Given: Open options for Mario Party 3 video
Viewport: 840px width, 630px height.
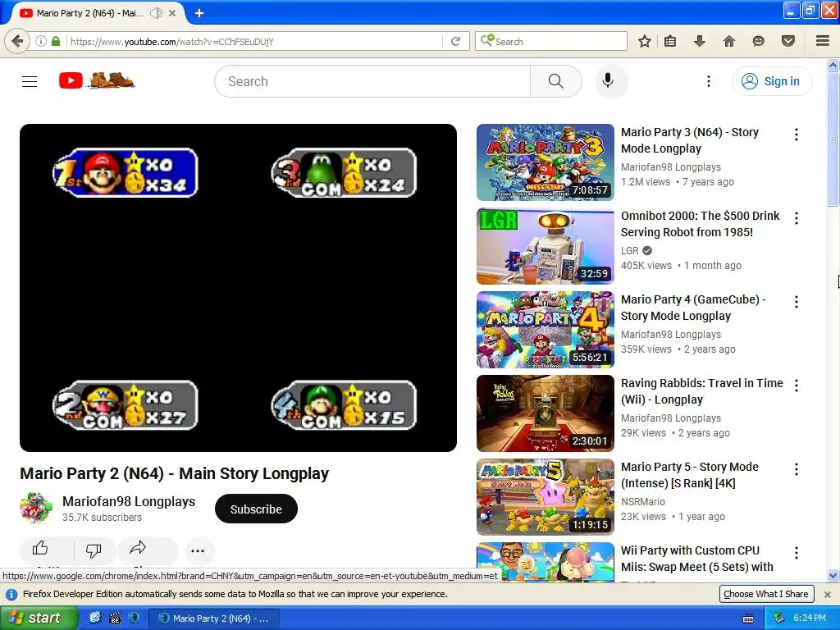Looking at the screenshot, I should pyautogui.click(x=796, y=135).
